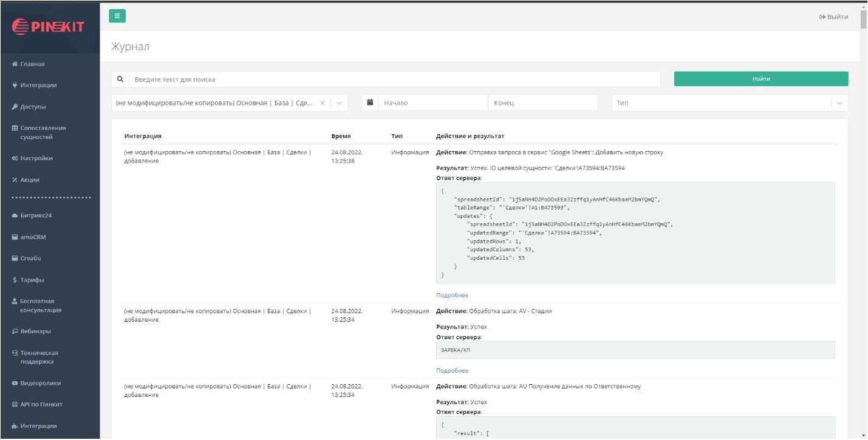Open Главная in the sidebar
The image size is (868, 440).
pos(32,64)
